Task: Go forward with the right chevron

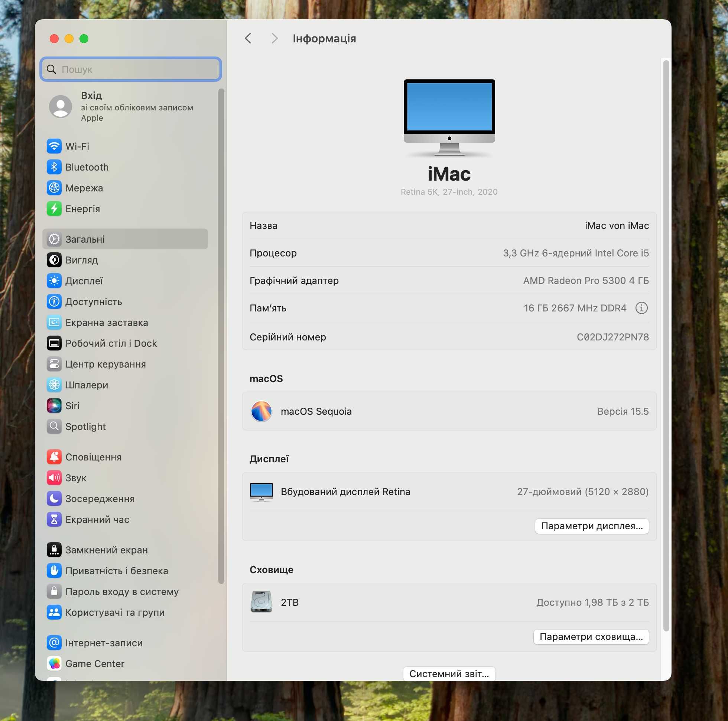Action: click(275, 38)
